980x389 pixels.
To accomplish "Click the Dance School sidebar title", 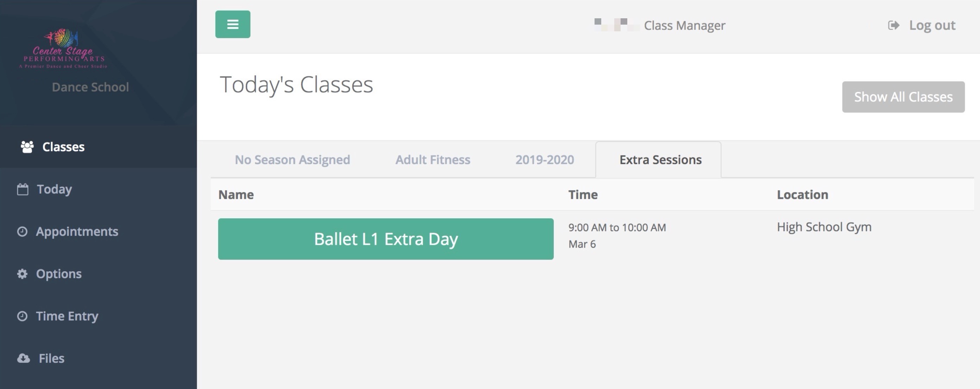I will coord(90,87).
